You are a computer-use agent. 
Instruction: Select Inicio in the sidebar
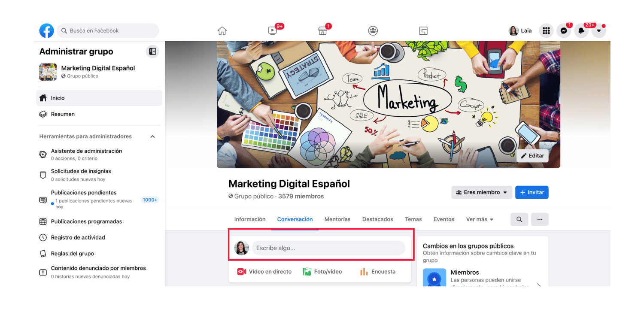pyautogui.click(x=99, y=98)
